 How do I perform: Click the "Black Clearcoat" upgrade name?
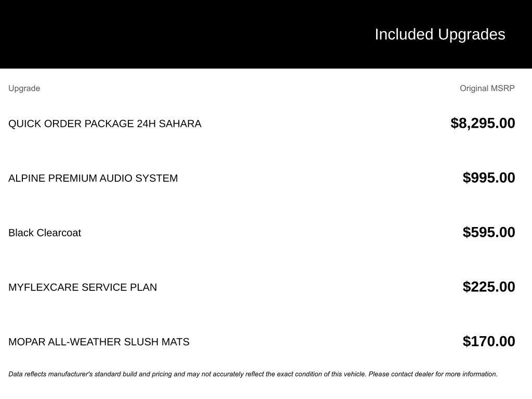(45, 233)
